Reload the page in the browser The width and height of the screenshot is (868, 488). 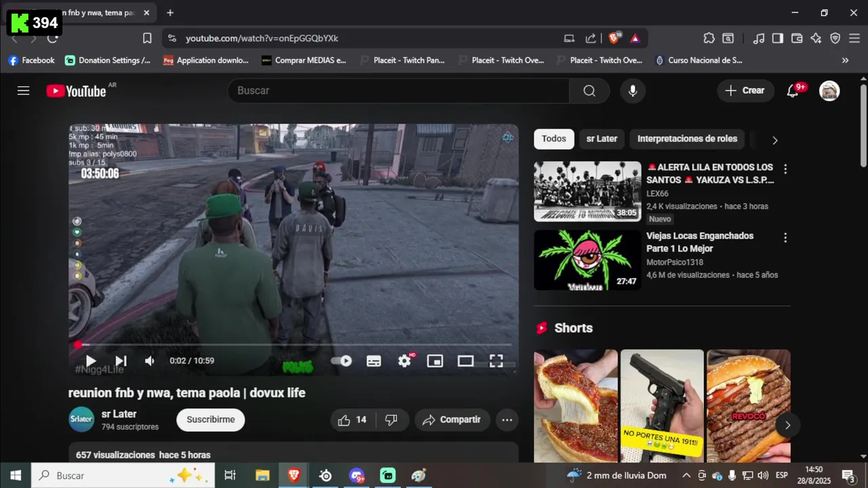(x=52, y=39)
